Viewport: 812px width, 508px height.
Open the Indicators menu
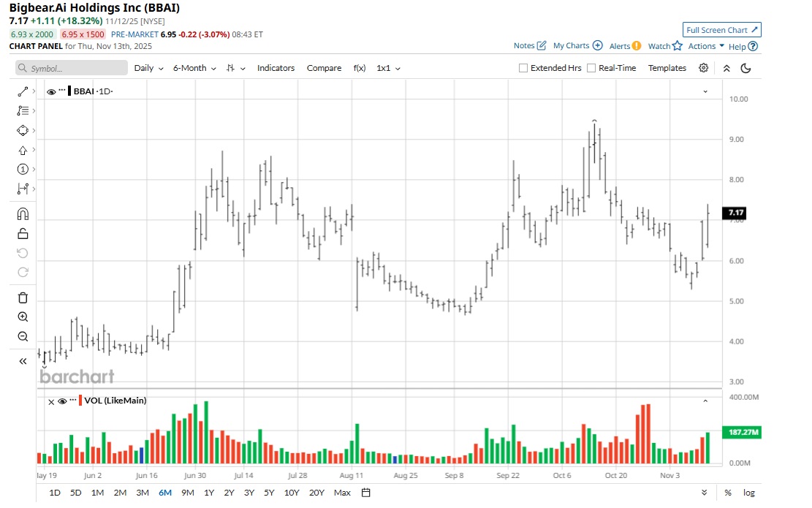276,68
